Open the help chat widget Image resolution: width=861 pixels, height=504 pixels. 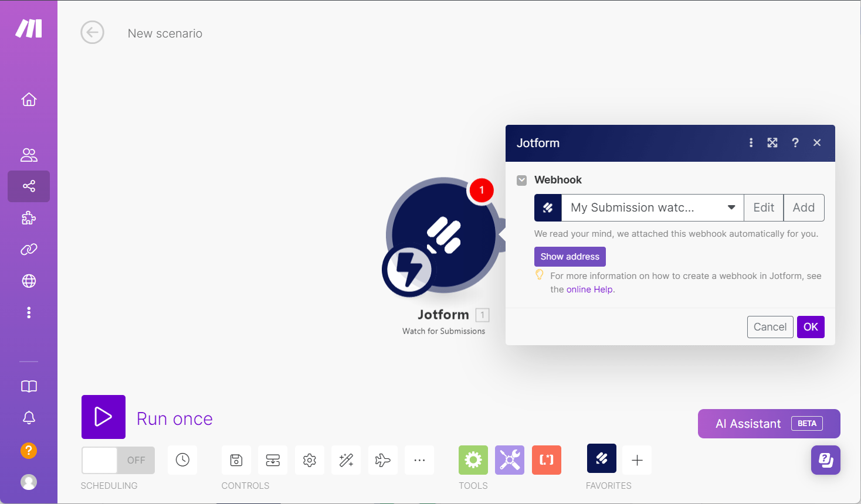(826, 460)
